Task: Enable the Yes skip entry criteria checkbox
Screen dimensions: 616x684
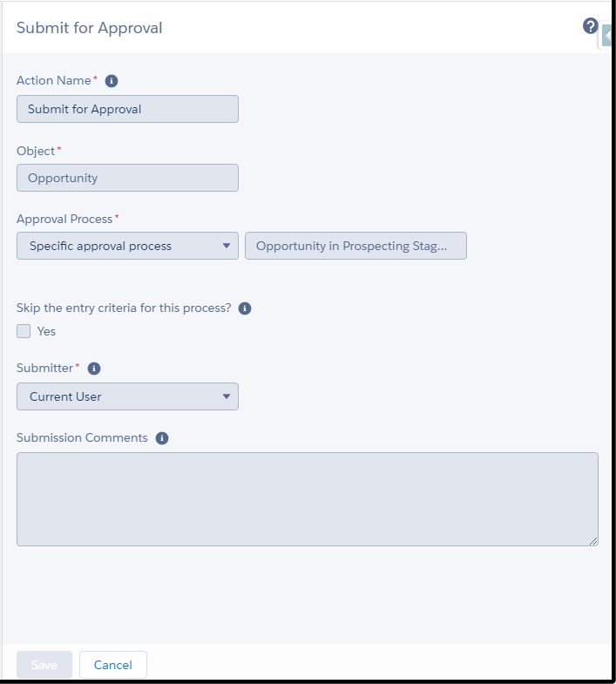Action: click(x=24, y=331)
